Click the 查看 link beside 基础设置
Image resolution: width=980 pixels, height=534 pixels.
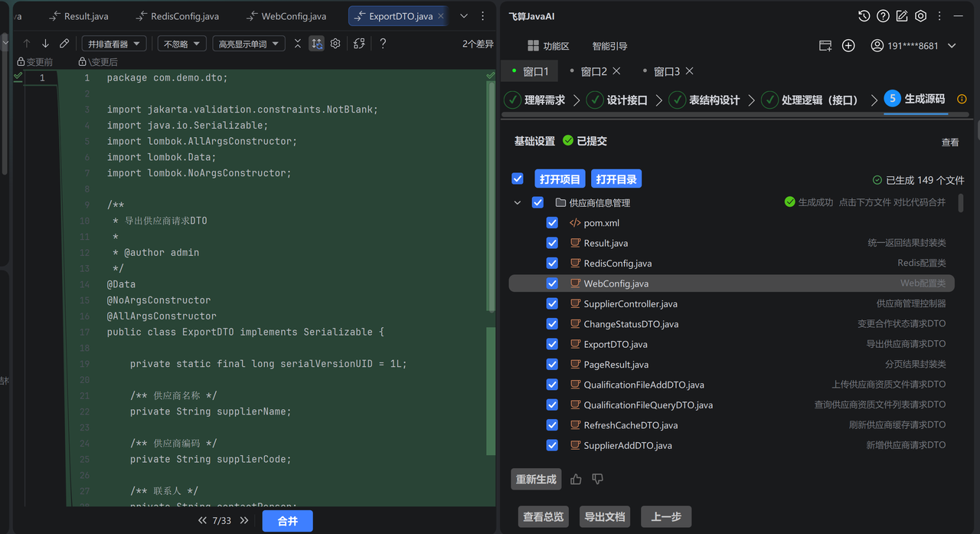point(950,142)
